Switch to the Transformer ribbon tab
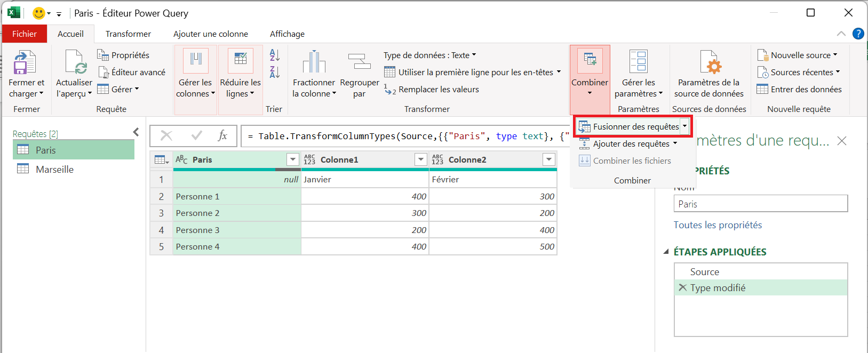The image size is (868, 353). tap(128, 34)
